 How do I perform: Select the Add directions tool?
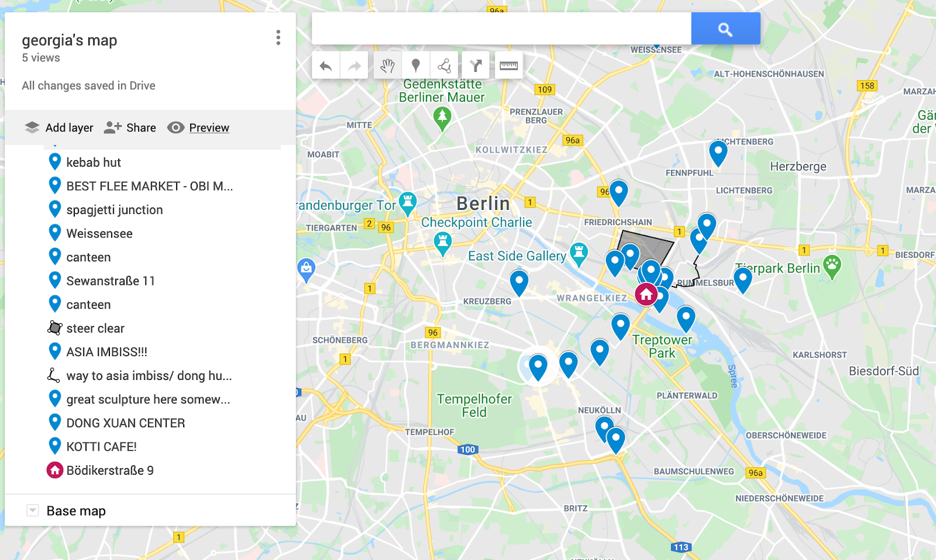coord(476,65)
